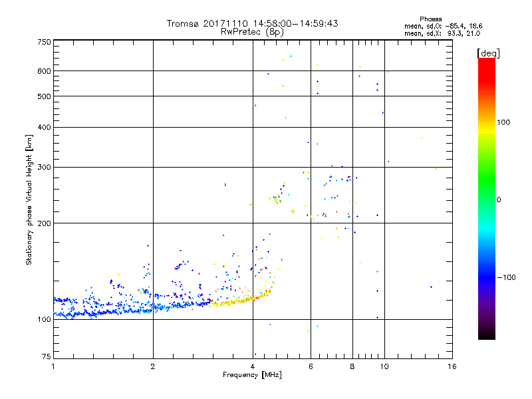
Task: Click the Stationary phase Virtual Height axis label
Action: point(29,199)
